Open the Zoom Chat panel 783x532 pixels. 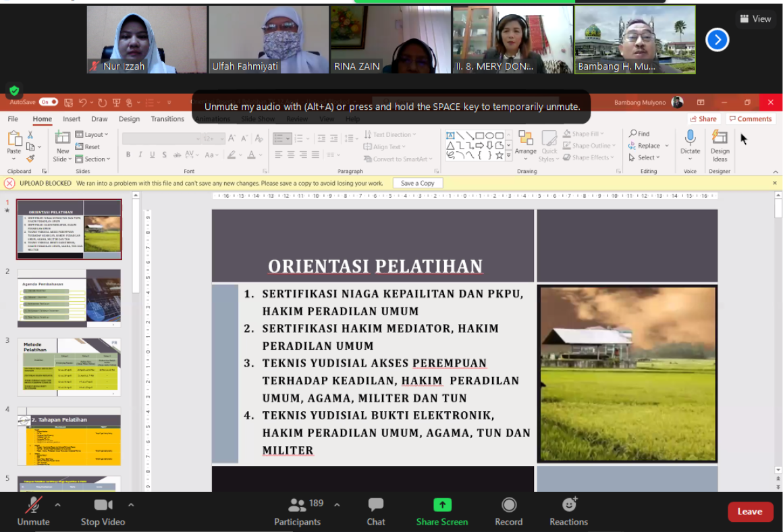375,511
